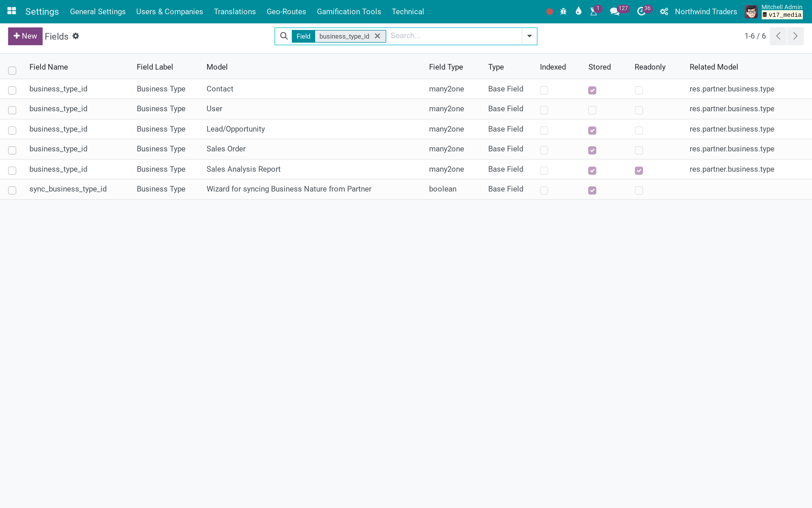Image resolution: width=812 pixels, height=508 pixels.
Task: Click res.partner.business.type in Contact row
Action: coord(732,89)
